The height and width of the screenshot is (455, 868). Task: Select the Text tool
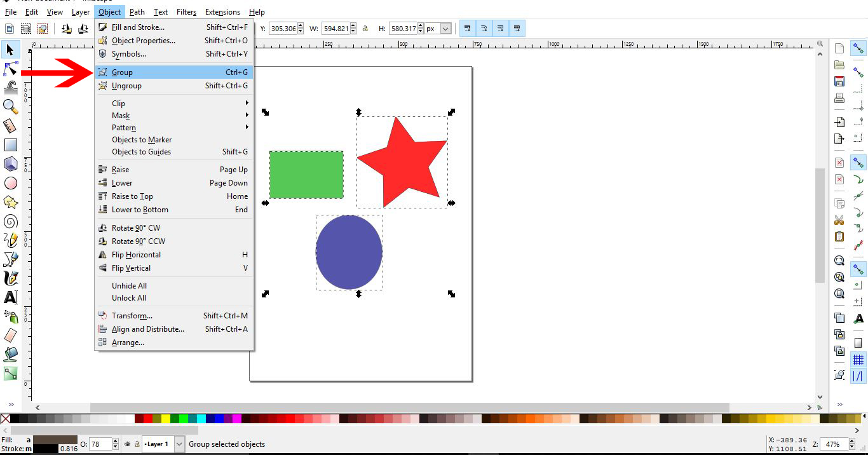[x=10, y=297]
